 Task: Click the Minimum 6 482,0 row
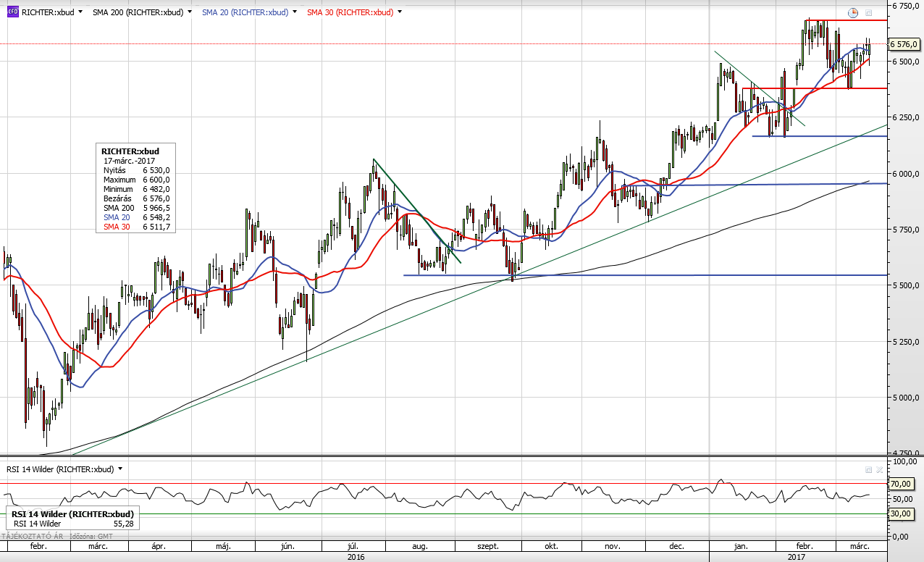tap(136, 189)
